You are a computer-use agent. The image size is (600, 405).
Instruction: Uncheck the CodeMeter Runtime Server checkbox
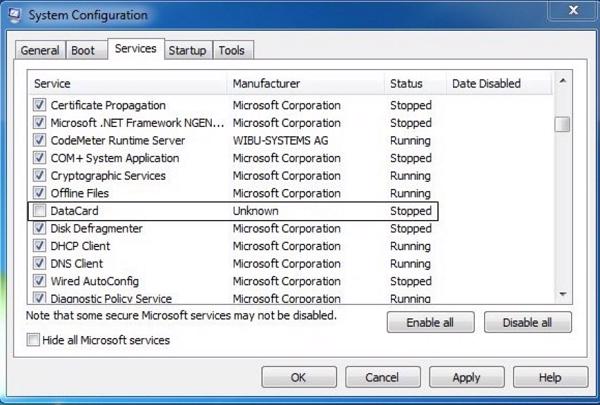pos(40,140)
